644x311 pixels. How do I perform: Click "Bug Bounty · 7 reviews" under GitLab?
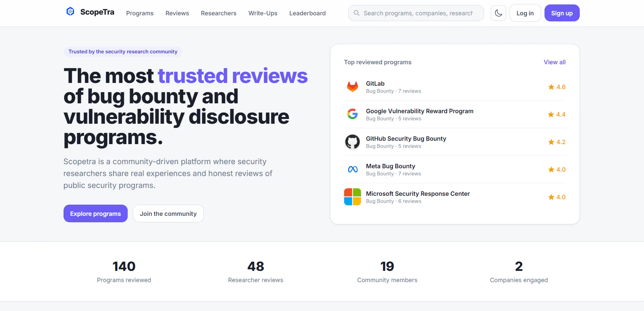click(x=393, y=91)
